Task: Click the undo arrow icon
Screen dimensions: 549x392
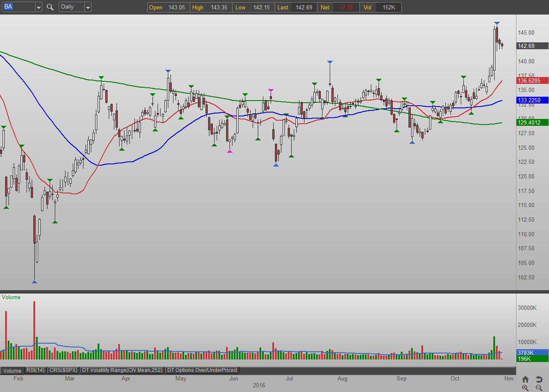Action: [x=539, y=379]
